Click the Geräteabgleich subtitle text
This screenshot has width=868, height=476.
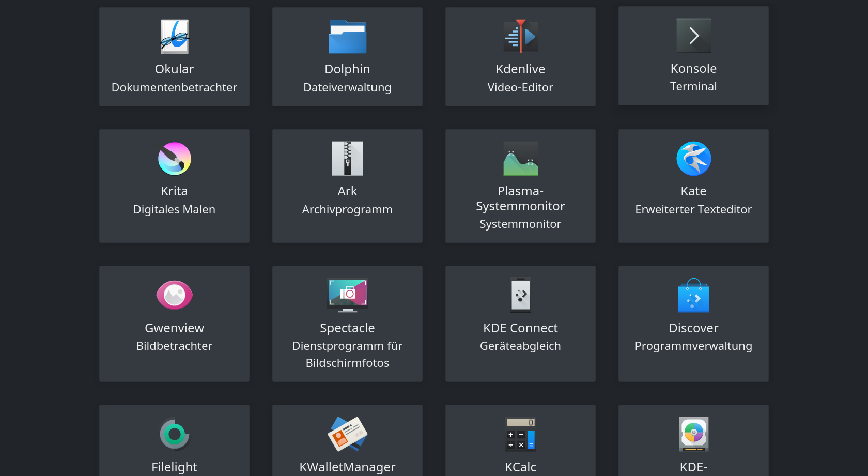(x=521, y=346)
